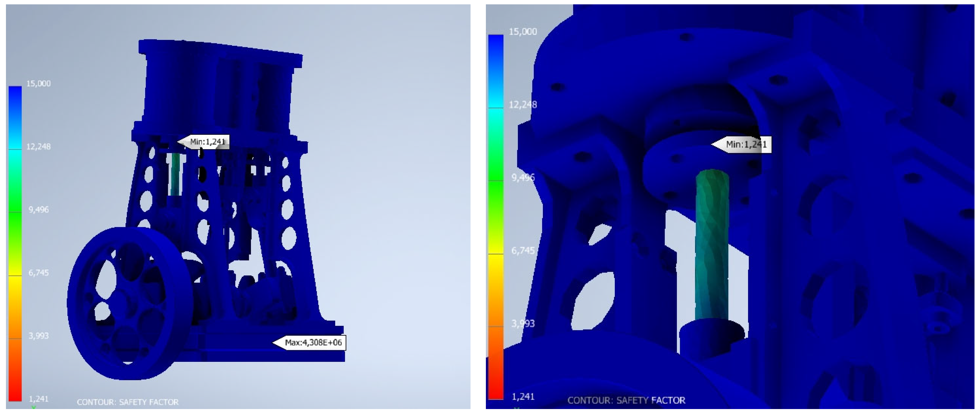
Task: Select the 15,000 legend value in left view
Action: pos(38,83)
